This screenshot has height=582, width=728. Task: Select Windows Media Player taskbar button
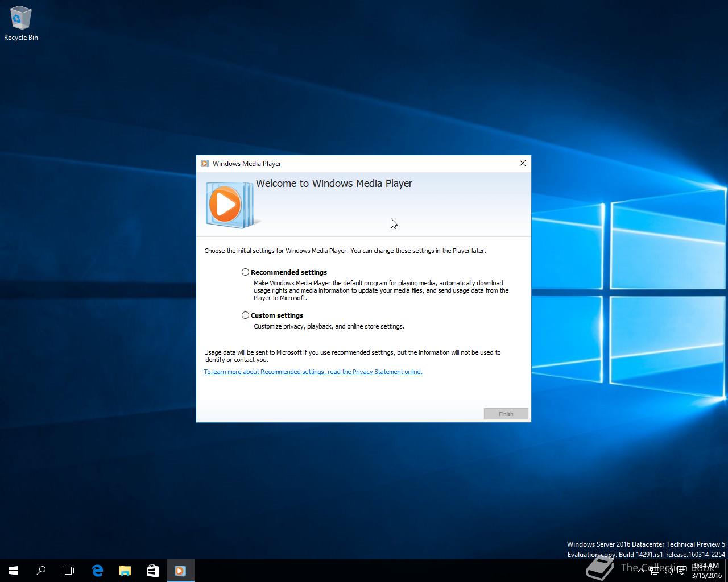[180, 571]
